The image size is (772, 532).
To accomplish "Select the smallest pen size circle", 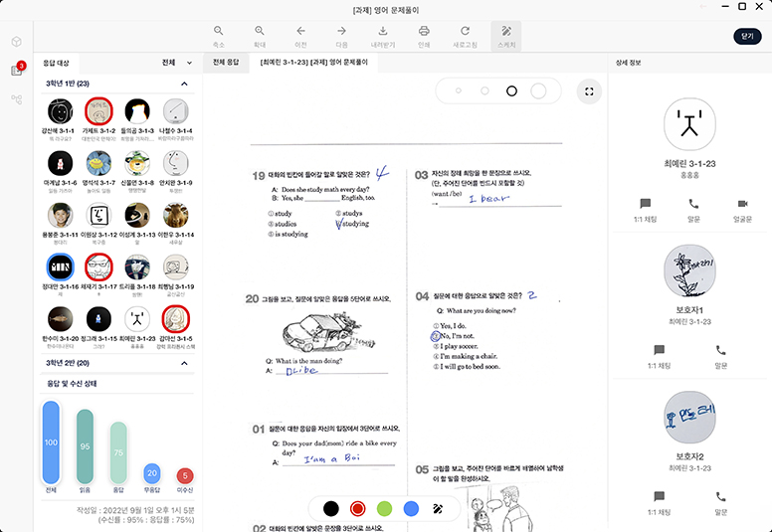I will [x=458, y=91].
